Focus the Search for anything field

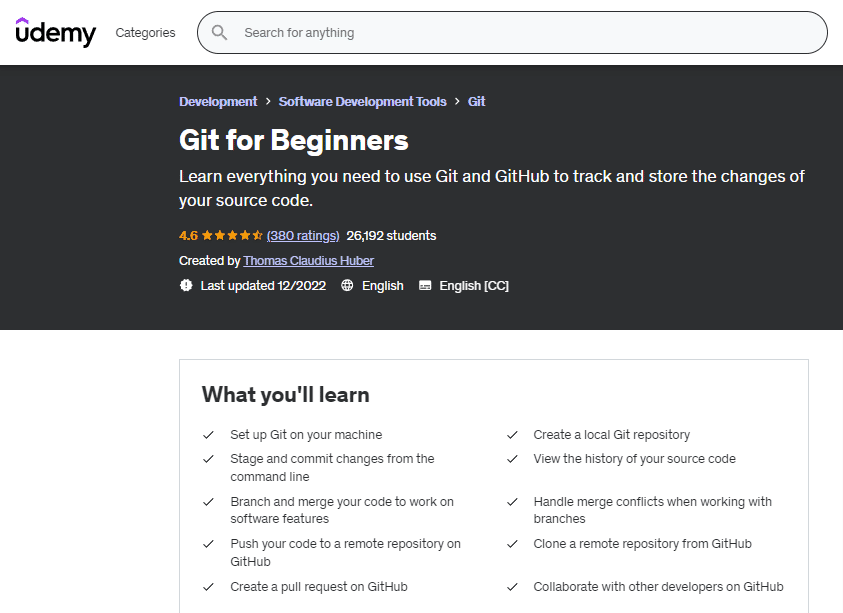point(520,33)
